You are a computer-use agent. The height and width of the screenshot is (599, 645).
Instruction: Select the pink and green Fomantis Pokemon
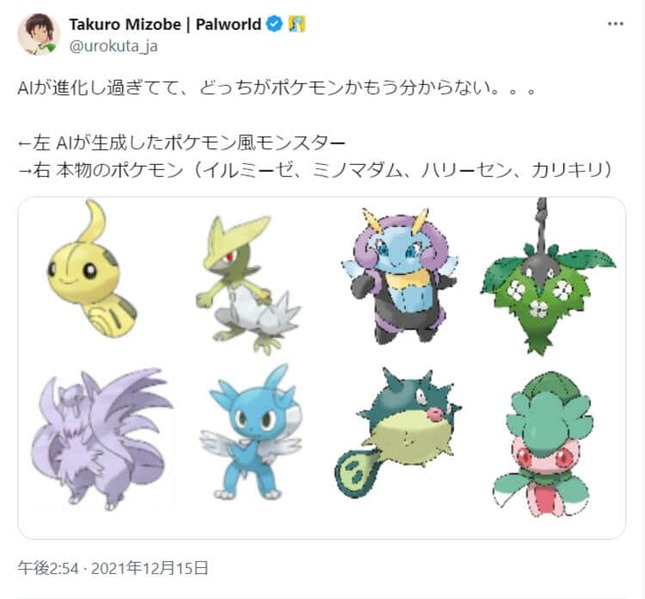click(543, 444)
